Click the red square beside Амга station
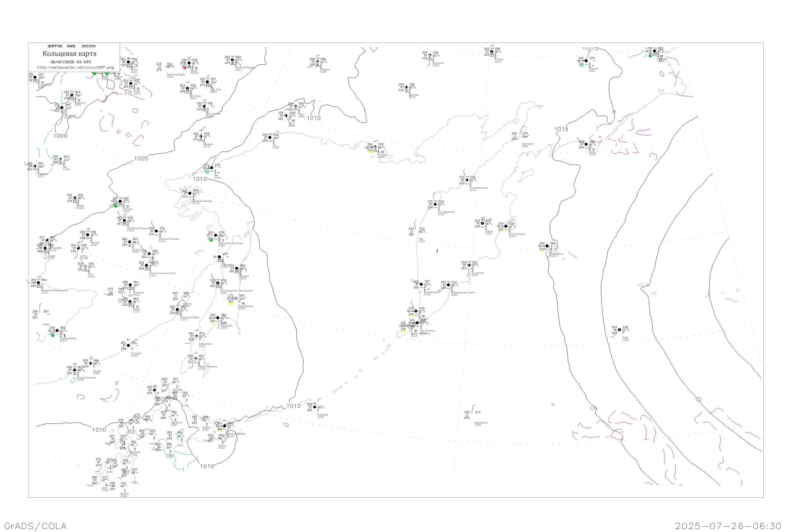Image resolution: width=798 pixels, height=532 pixels. (185, 68)
